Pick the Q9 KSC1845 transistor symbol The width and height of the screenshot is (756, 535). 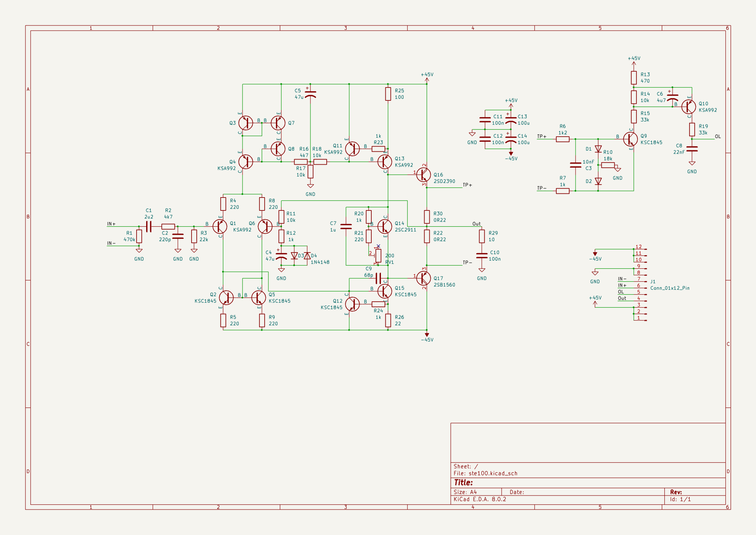pos(630,139)
